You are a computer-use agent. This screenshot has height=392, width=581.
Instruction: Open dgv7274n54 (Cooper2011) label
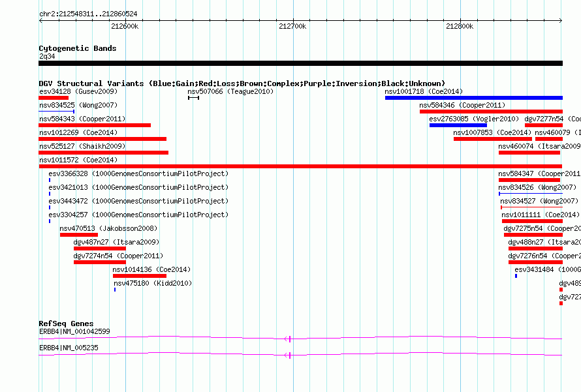tap(118, 256)
